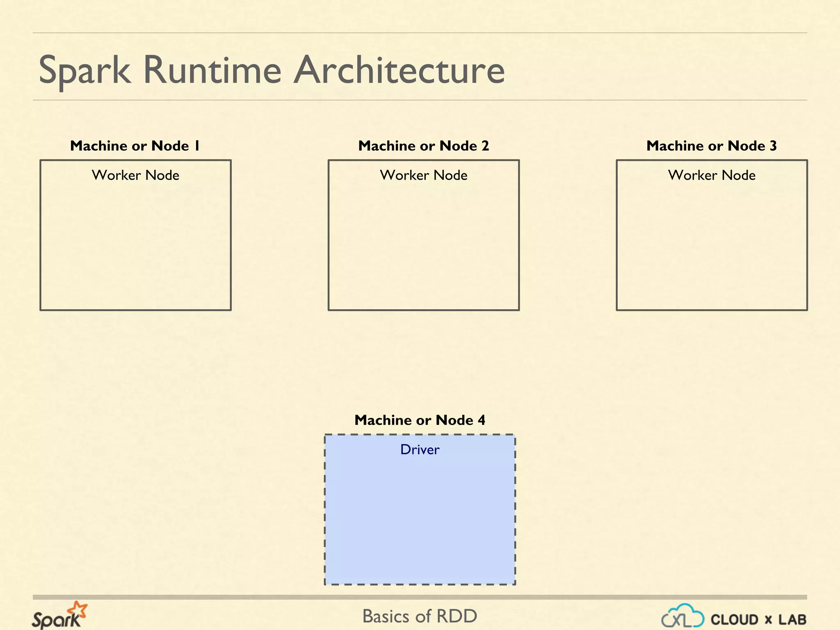
Task: Click the Spark Runtime Architecture title
Action: (x=272, y=70)
